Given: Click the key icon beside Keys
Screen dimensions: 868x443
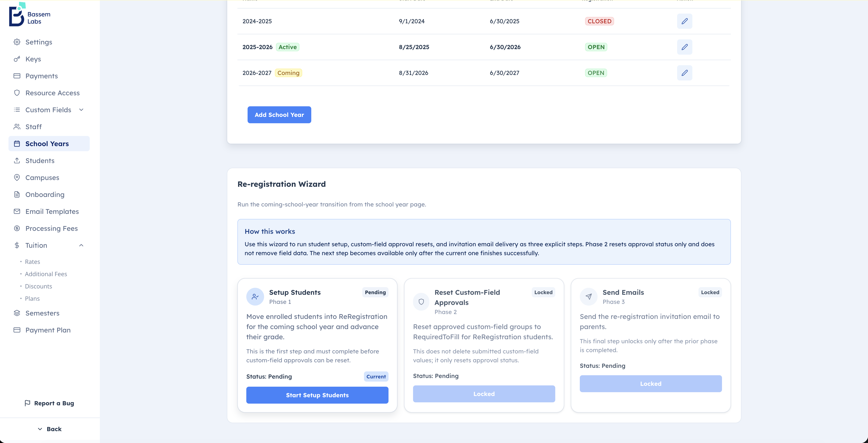Looking at the screenshot, I should point(17,59).
